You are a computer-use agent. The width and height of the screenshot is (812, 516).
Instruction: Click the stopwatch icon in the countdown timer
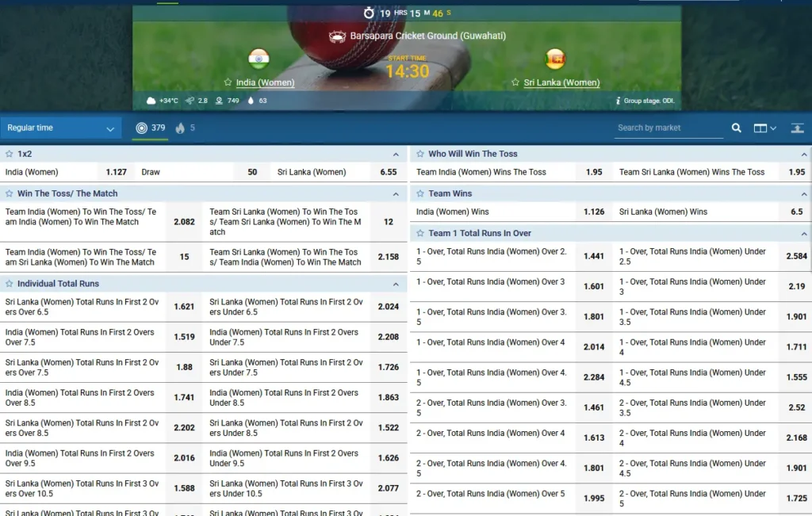[x=369, y=13]
